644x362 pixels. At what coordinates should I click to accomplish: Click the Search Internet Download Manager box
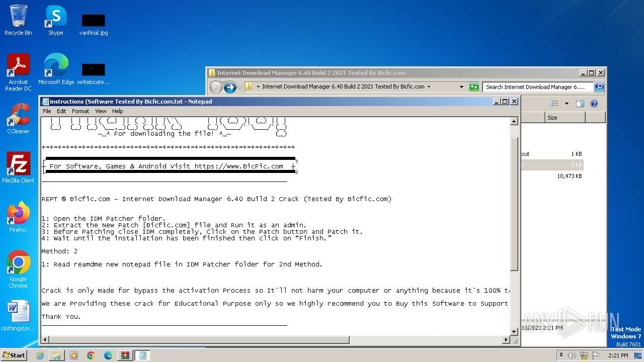click(537, 87)
